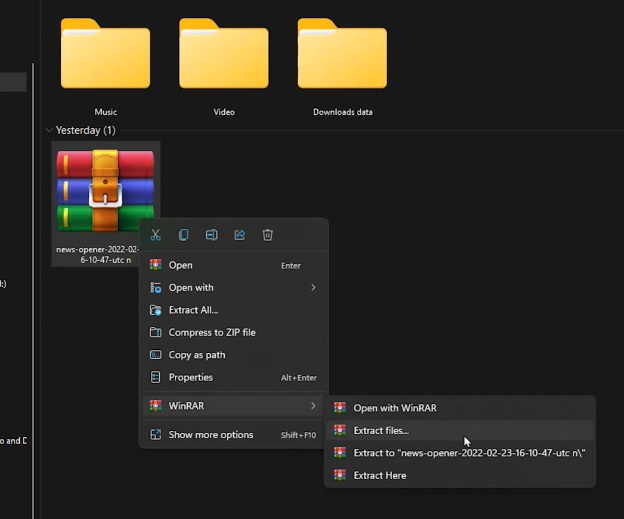624x519 pixels.
Task: Select Compress to ZIP file
Action: [x=211, y=332]
